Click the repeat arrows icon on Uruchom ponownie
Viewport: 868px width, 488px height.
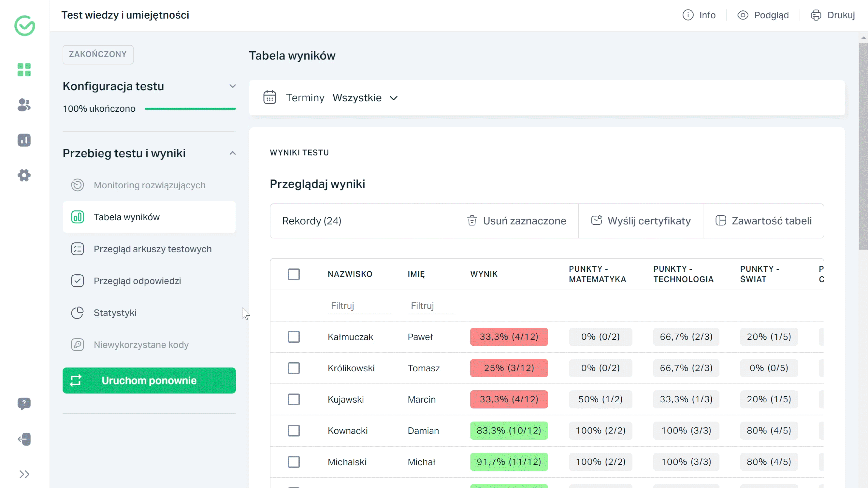pos(75,380)
